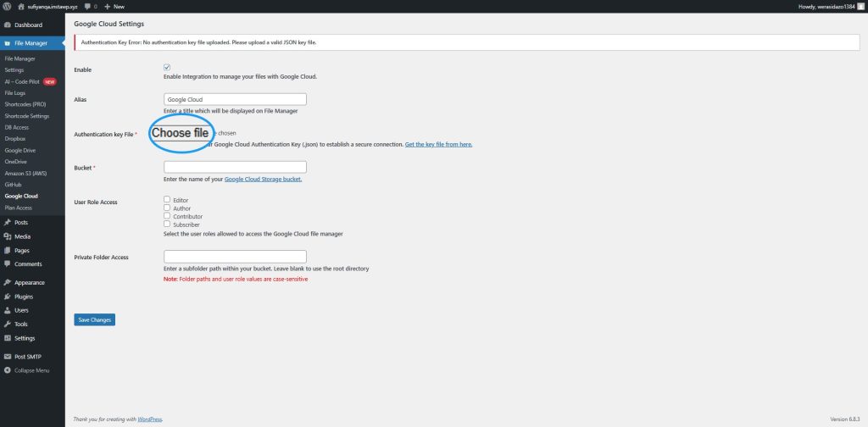The height and width of the screenshot is (427, 868).
Task: Open the + New content dropdown
Action: pyautogui.click(x=114, y=6)
